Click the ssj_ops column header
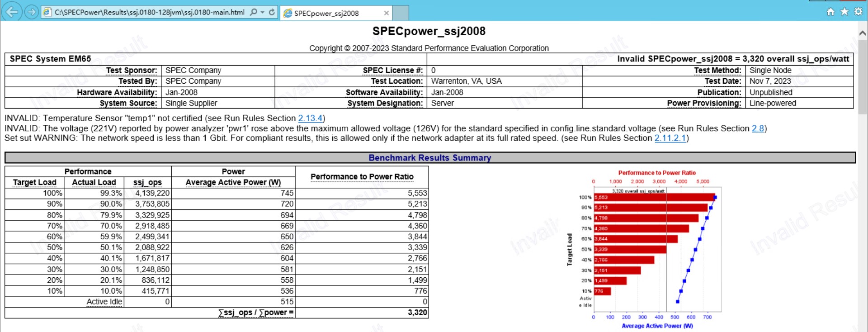 [x=147, y=182]
